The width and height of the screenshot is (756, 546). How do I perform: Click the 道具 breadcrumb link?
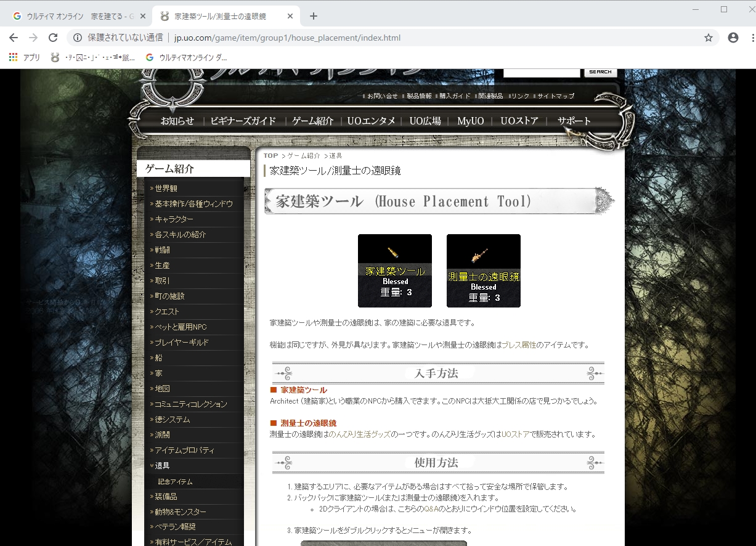pyautogui.click(x=335, y=156)
